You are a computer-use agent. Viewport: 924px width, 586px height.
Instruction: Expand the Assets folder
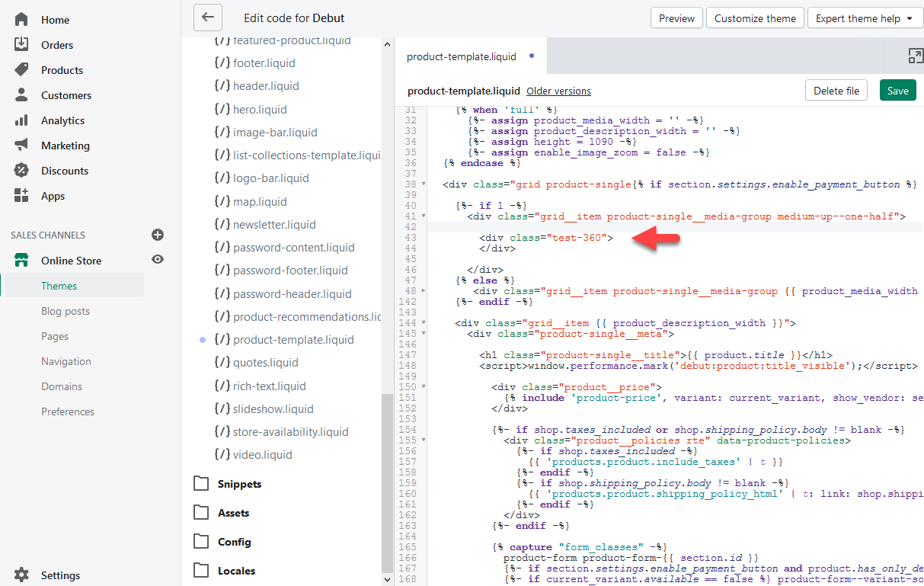[221, 513]
